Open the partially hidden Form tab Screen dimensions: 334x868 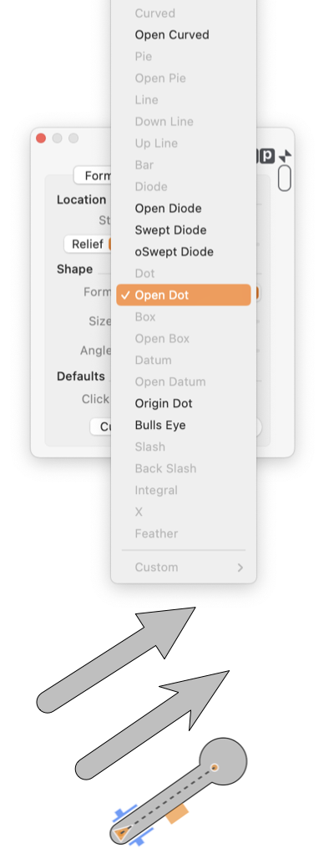93,175
